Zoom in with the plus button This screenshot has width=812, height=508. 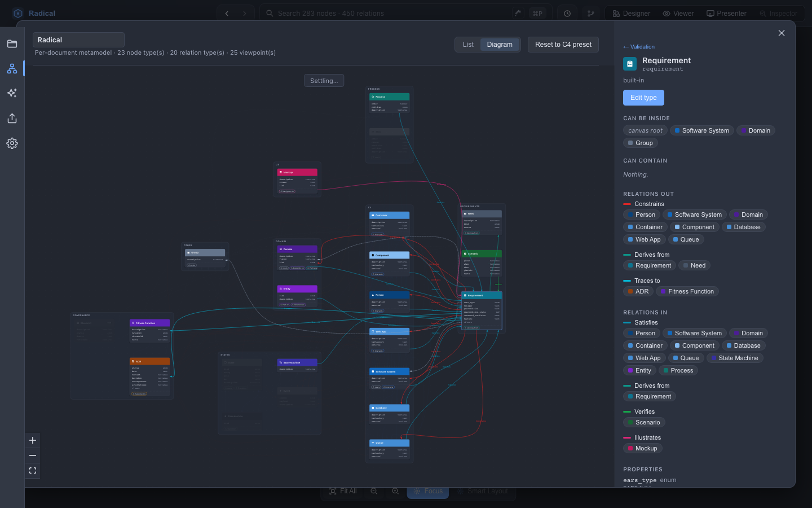point(33,440)
